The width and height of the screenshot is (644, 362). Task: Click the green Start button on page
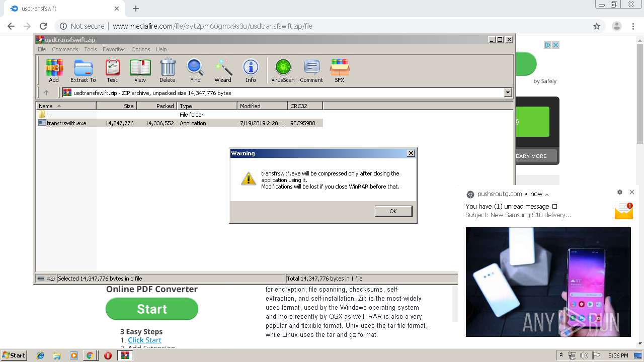(x=152, y=309)
